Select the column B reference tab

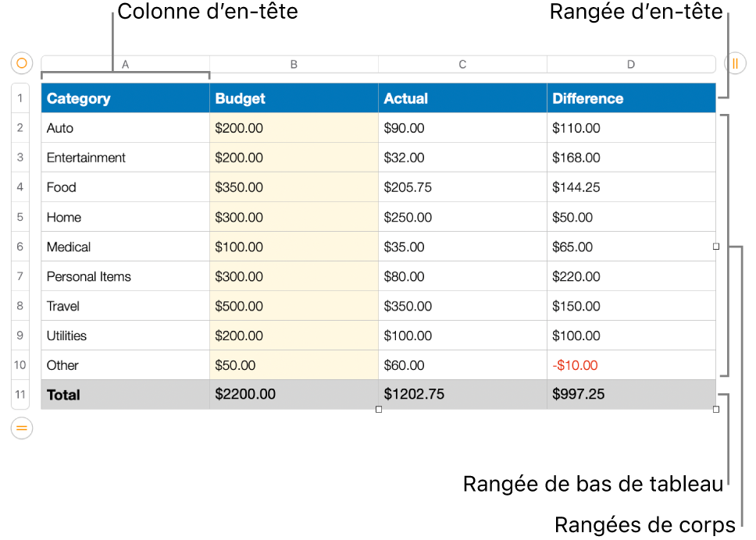click(x=294, y=64)
